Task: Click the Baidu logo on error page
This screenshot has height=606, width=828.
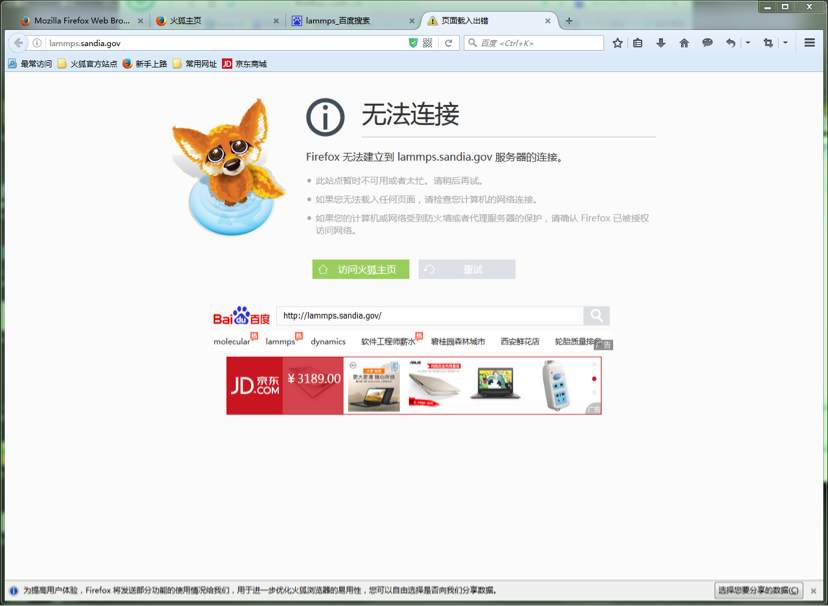Action: coord(241,316)
